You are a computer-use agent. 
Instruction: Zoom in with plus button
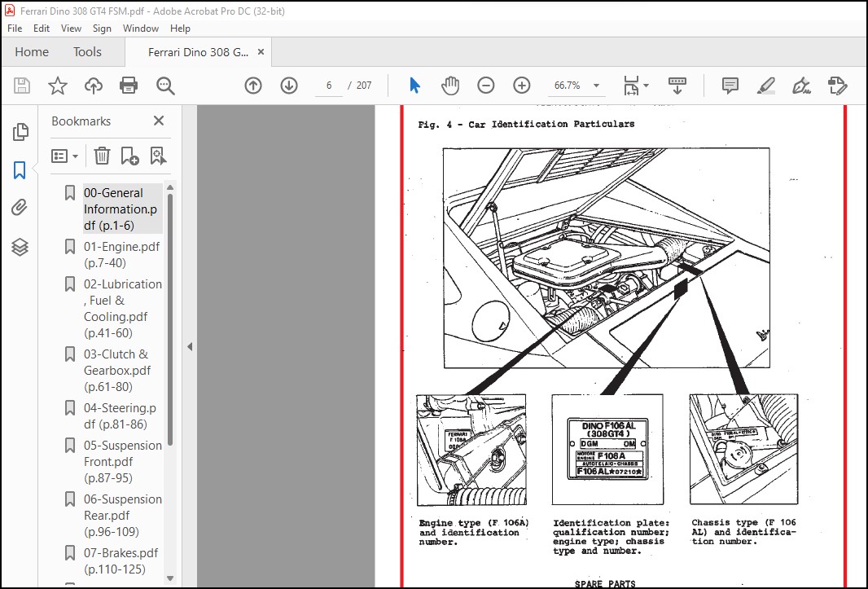[521, 86]
